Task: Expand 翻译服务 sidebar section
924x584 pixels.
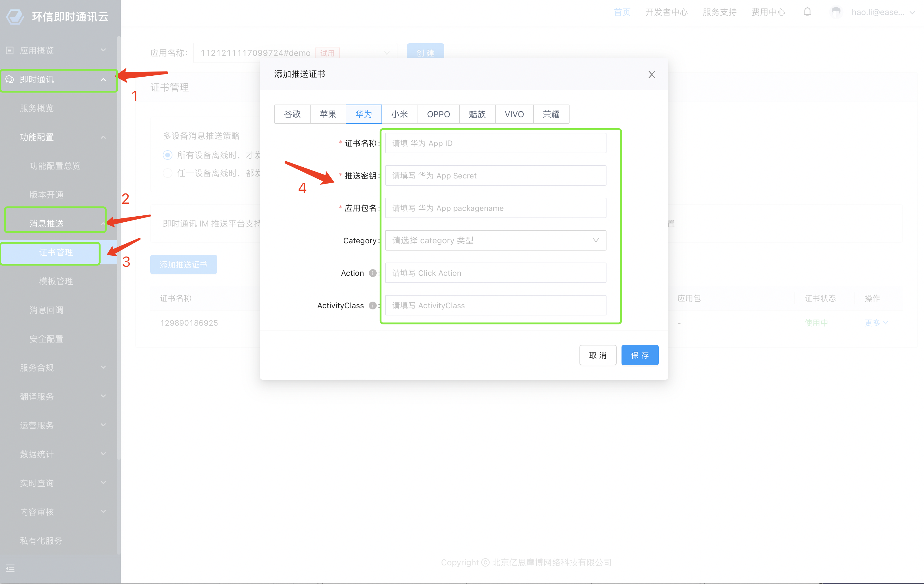Action: (103, 396)
